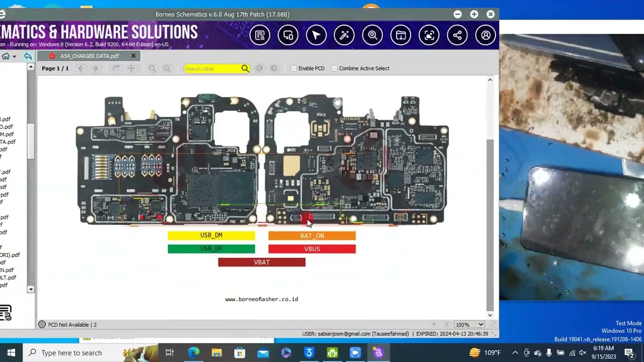Click the 'Page 1 / 1' indicator

coord(55,68)
